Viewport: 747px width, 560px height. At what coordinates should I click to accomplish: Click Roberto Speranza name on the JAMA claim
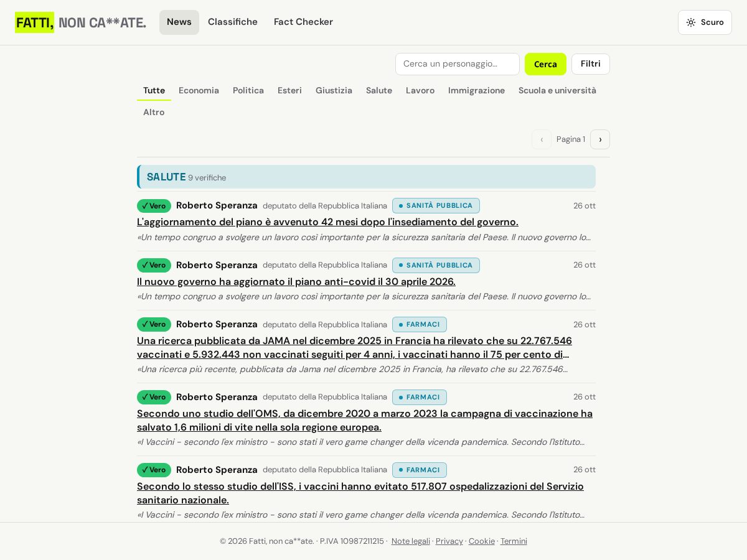(x=217, y=324)
